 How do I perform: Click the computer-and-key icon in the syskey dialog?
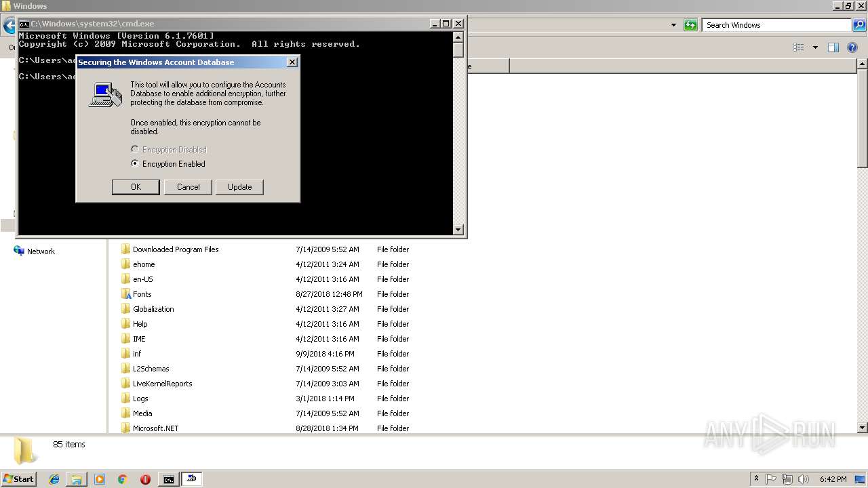click(105, 94)
